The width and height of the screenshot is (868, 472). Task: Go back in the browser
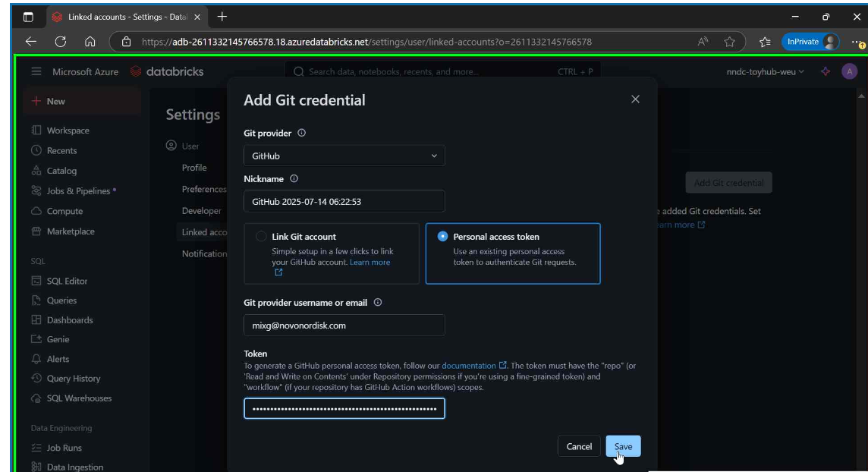pyautogui.click(x=31, y=42)
